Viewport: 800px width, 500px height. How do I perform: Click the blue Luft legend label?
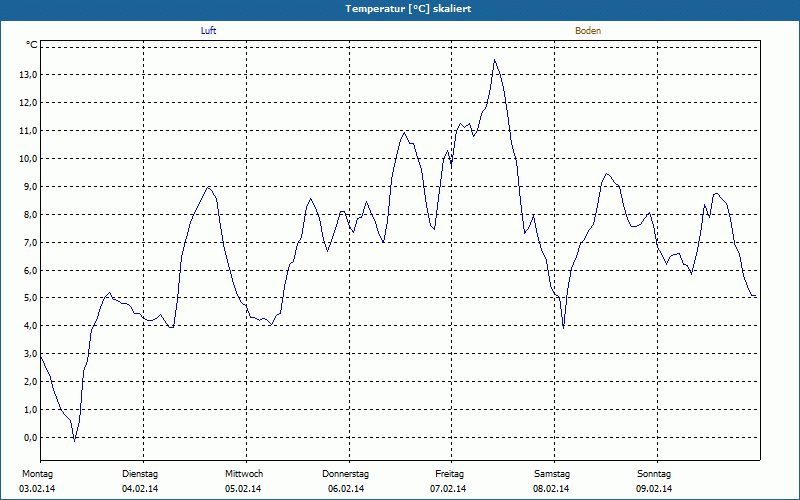[208, 31]
